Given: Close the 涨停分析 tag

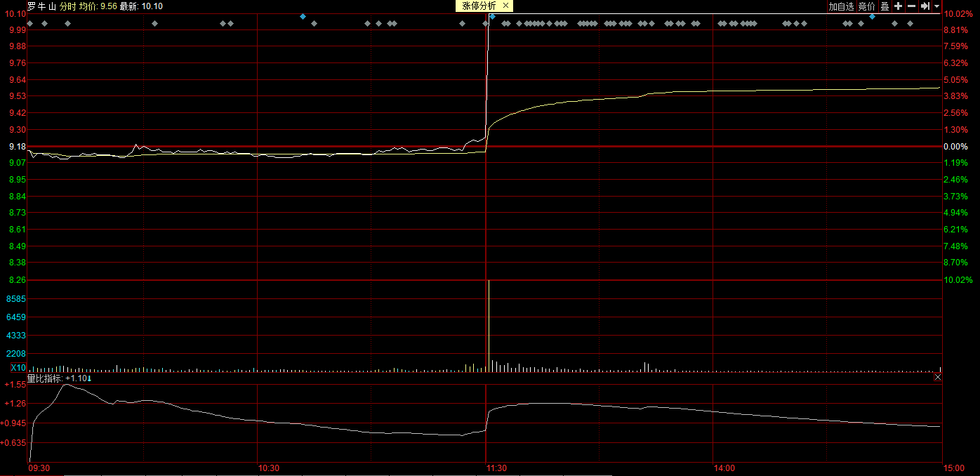Looking at the screenshot, I should (505, 6).
